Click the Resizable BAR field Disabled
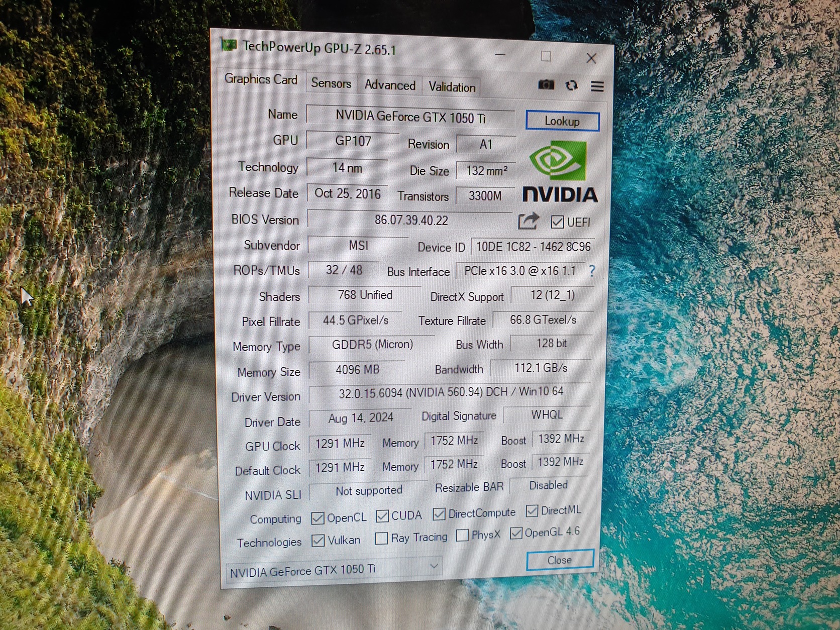Image resolution: width=840 pixels, height=630 pixels. 549,485
